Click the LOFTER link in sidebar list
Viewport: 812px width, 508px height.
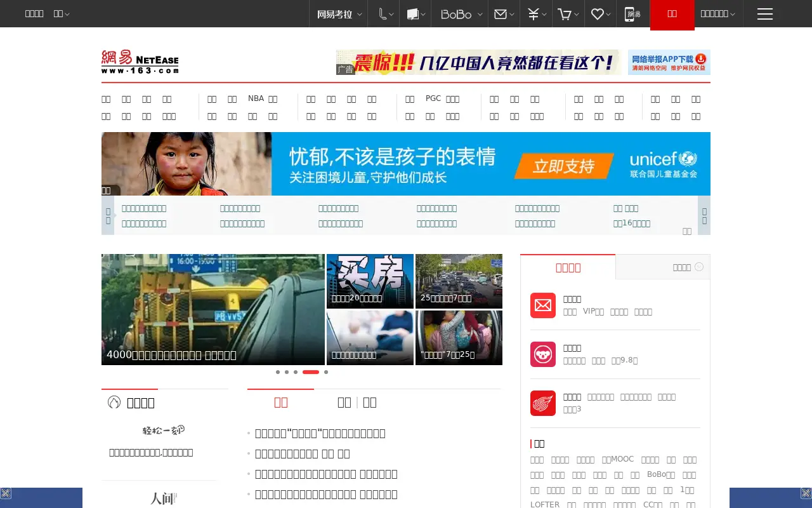click(x=545, y=505)
